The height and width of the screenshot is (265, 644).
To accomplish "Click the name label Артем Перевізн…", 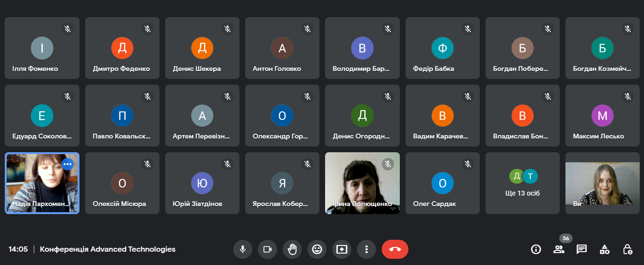I will point(201,136).
